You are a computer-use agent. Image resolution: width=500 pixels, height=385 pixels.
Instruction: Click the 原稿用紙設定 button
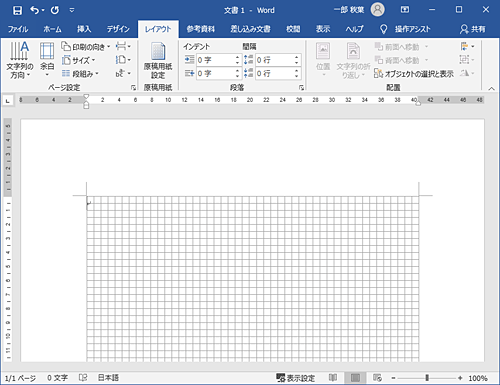tap(158, 61)
